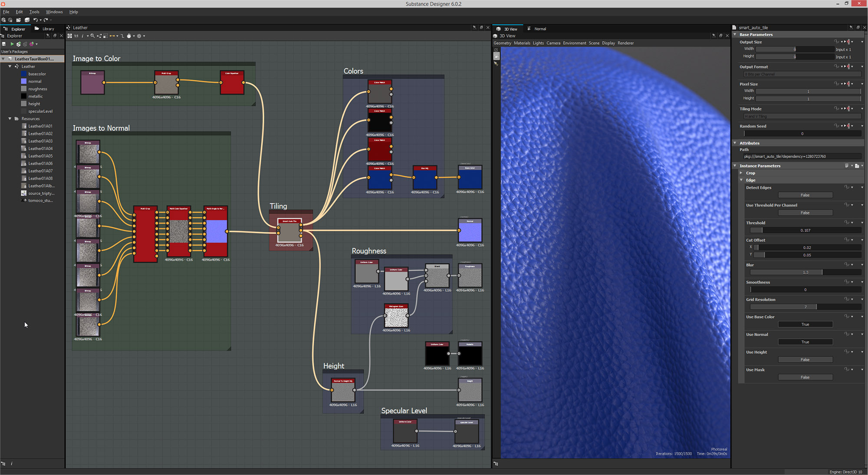Open the zoom/magnifier tool in the graph toolbar
This screenshot has height=475, width=868.
coord(93,36)
